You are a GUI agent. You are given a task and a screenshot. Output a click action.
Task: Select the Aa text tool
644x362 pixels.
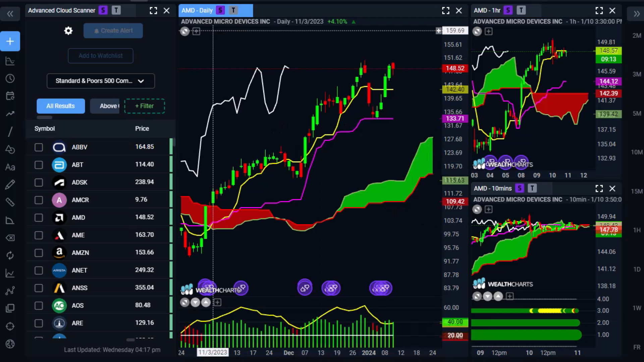point(10,167)
